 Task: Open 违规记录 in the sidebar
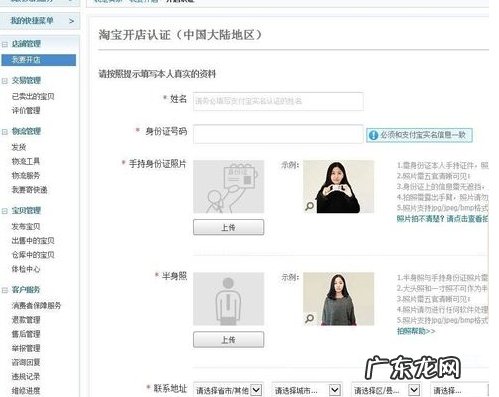click(26, 377)
